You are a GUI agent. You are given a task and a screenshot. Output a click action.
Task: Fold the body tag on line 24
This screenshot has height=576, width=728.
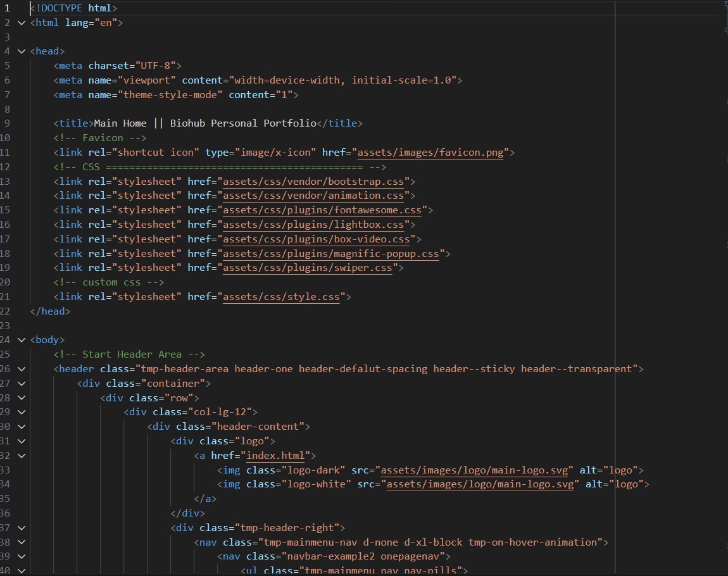point(22,340)
